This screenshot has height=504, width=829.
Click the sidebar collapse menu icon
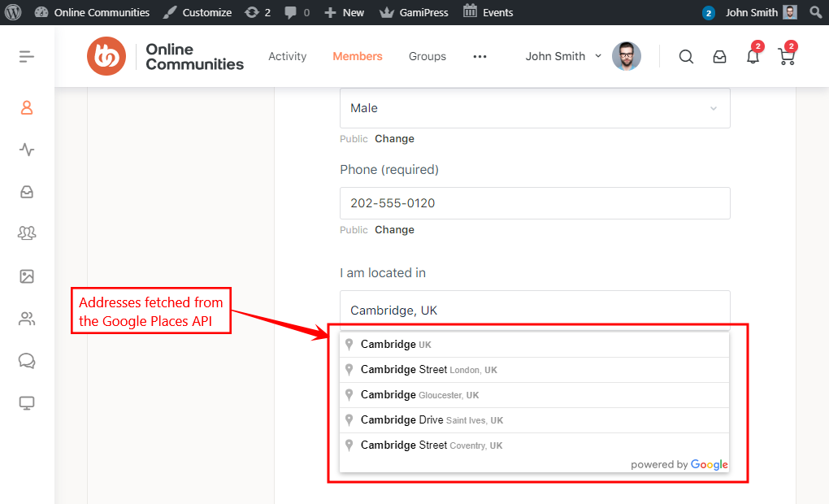(x=27, y=57)
